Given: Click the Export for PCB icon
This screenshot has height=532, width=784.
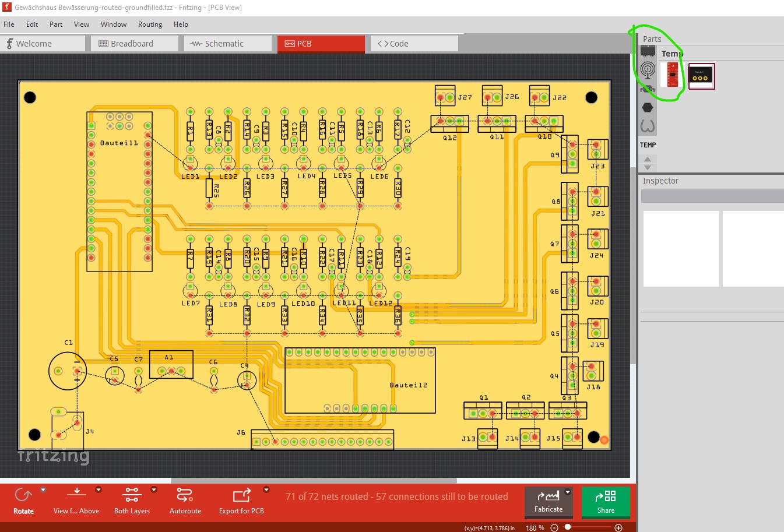Looking at the screenshot, I should point(241,495).
